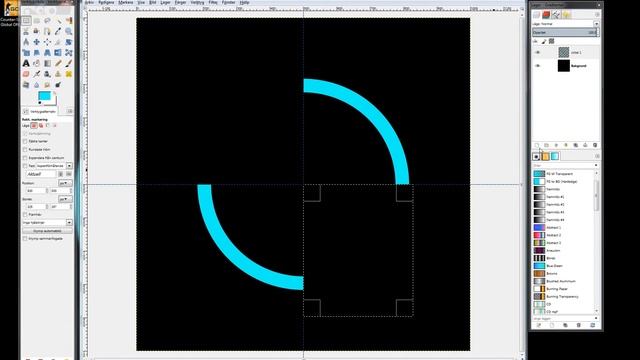Select the Zoom magnifier tool
The width and height of the screenshot is (640, 360).
coord(69,31)
